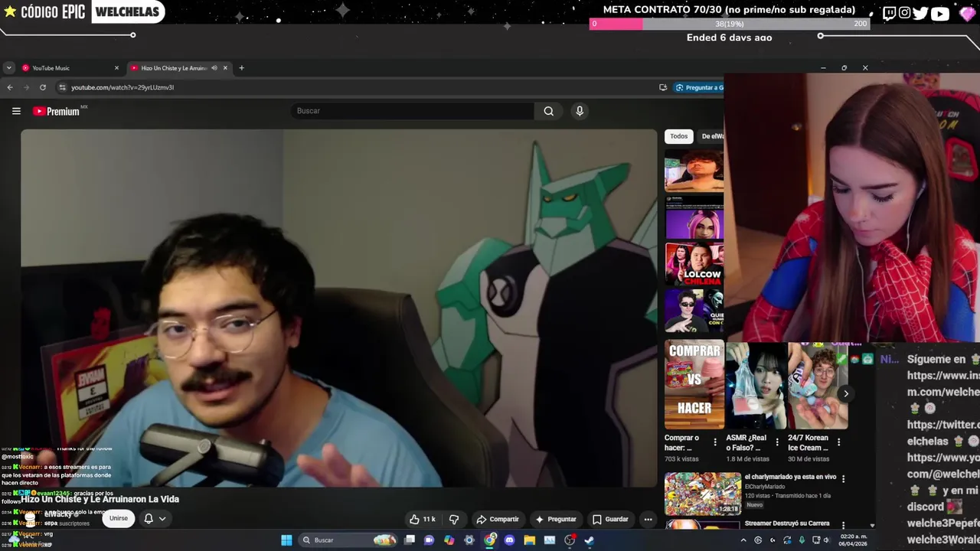This screenshot has width=980, height=551.
Task: Like the video showing 11 k
Action: tap(423, 519)
